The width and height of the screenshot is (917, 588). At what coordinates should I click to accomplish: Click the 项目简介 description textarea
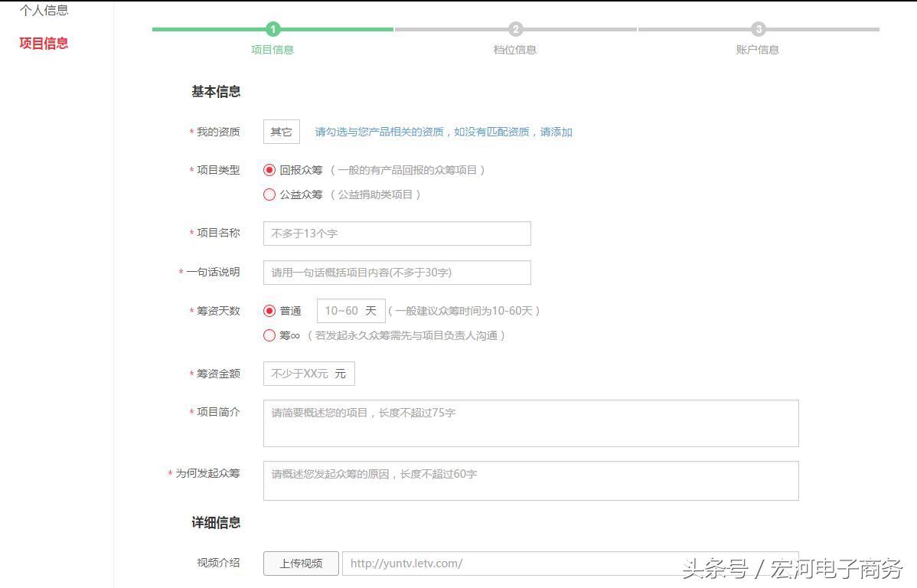coord(530,423)
